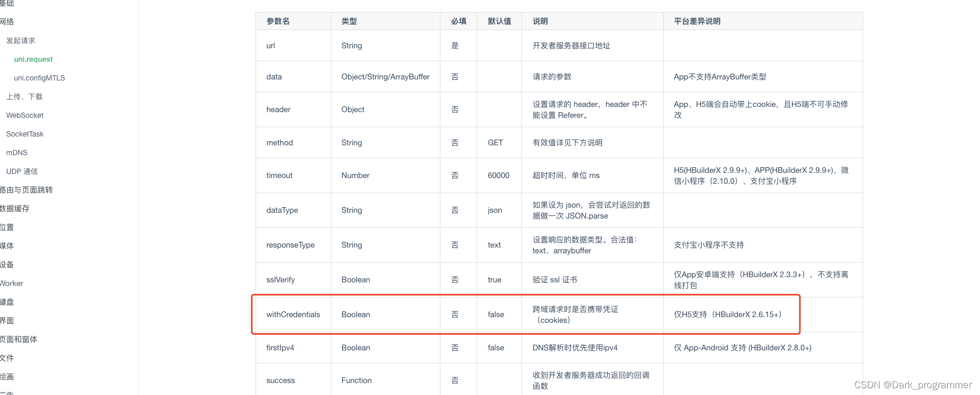This screenshot has width=980, height=395.
Task: Expand the 数据缓存 sidebar category
Action: [15, 209]
